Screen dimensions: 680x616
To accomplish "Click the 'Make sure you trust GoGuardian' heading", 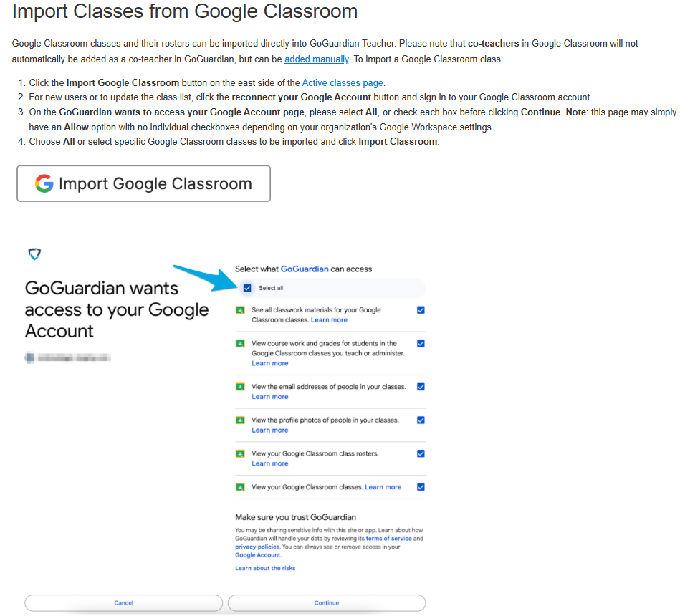I will [x=295, y=517].
